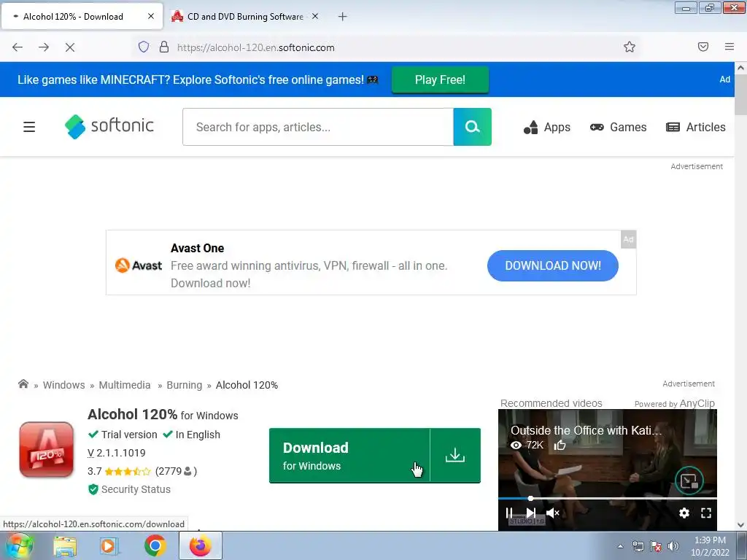Go to Softonic home via breadcrumb icon
Image resolution: width=747 pixels, height=560 pixels.
tap(23, 384)
